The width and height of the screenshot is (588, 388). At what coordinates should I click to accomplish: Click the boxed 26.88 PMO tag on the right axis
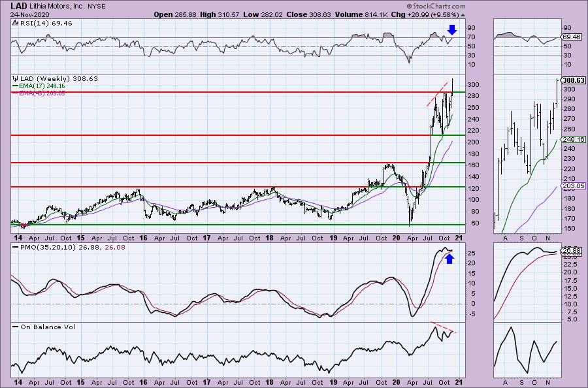click(572, 250)
